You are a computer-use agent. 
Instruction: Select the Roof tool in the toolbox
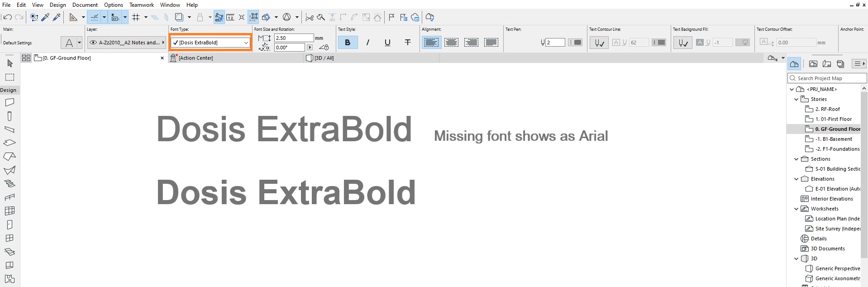pos(10,156)
